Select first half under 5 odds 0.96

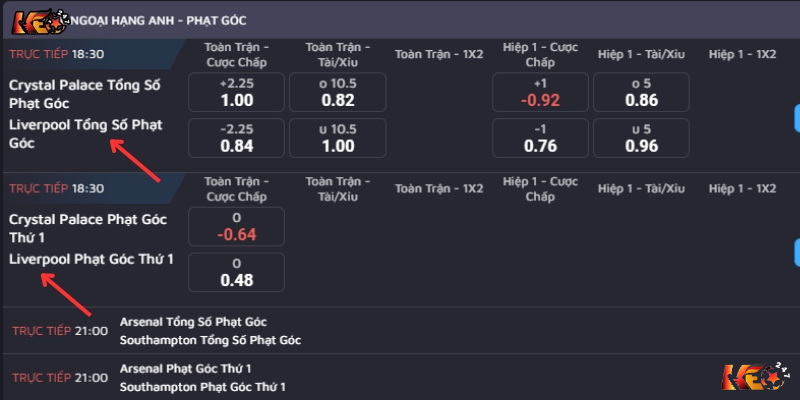tap(641, 138)
